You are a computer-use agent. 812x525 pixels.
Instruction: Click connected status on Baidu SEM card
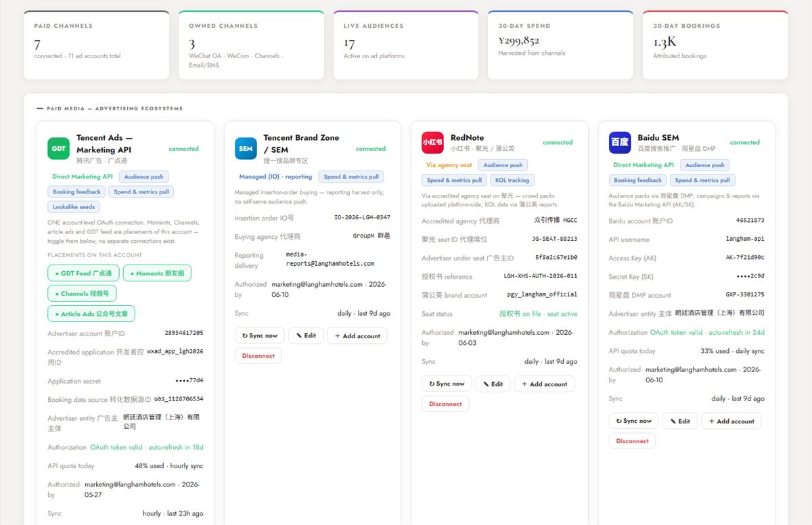[745, 143]
